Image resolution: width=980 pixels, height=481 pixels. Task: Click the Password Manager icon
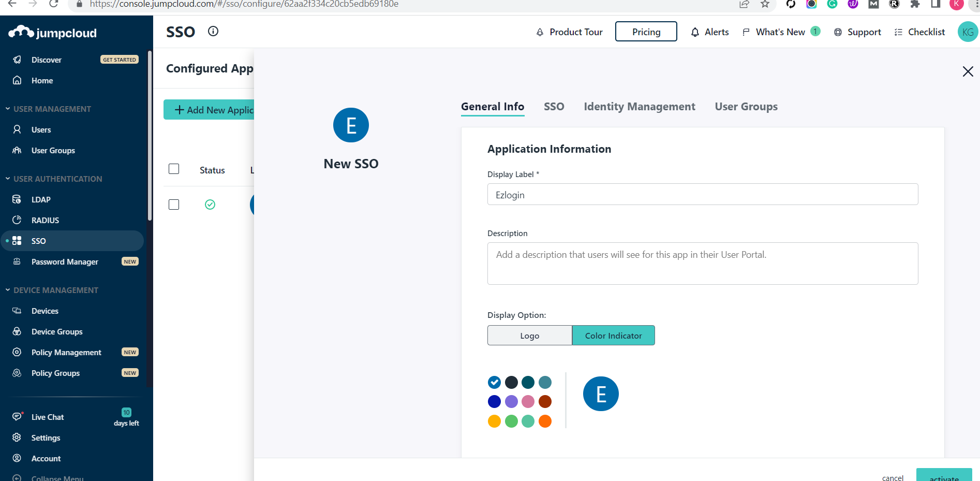click(x=17, y=261)
